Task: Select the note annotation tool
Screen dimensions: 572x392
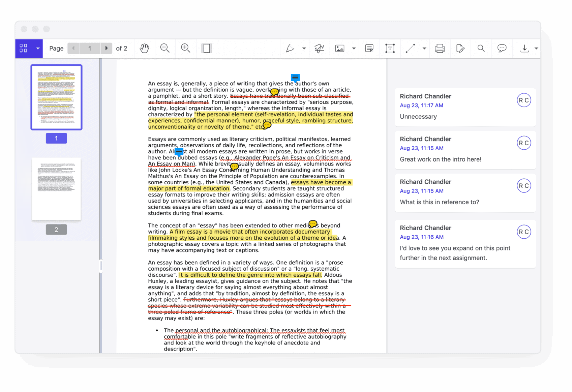Action: (369, 48)
